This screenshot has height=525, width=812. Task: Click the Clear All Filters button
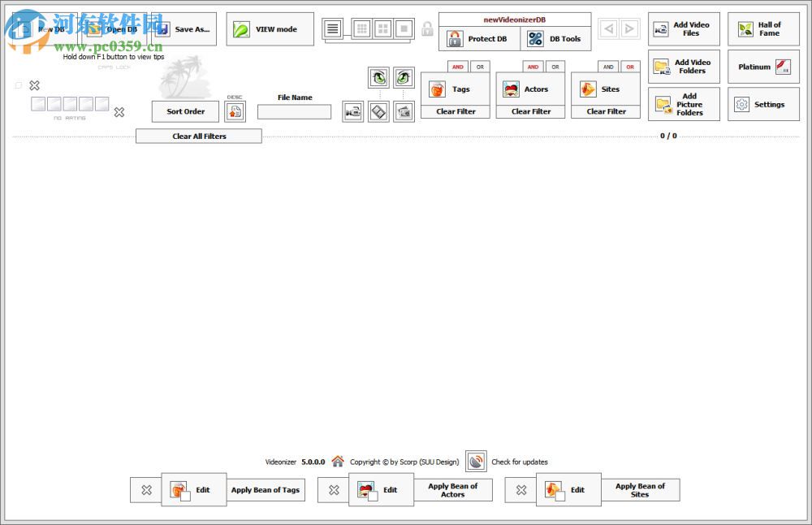tap(198, 136)
